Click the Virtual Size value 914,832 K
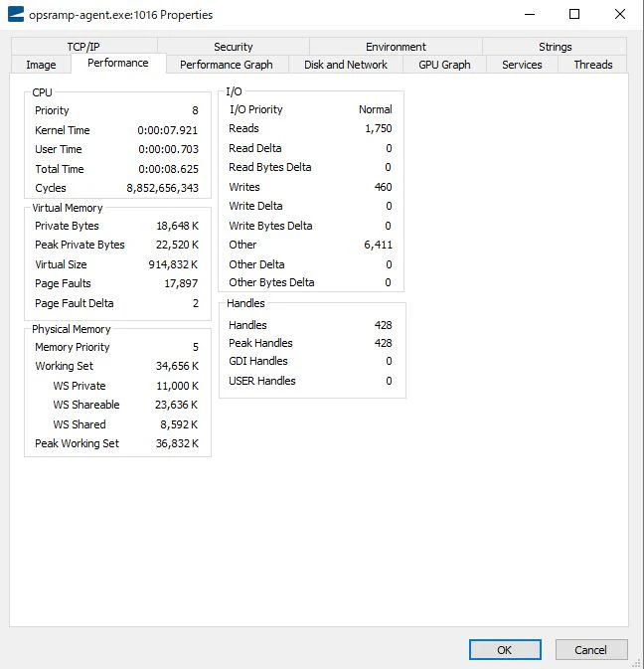644x669 pixels. coord(173,264)
